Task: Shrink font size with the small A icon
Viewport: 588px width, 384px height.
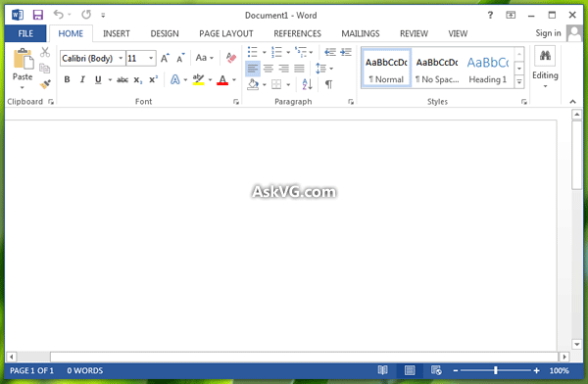Action: click(x=180, y=58)
